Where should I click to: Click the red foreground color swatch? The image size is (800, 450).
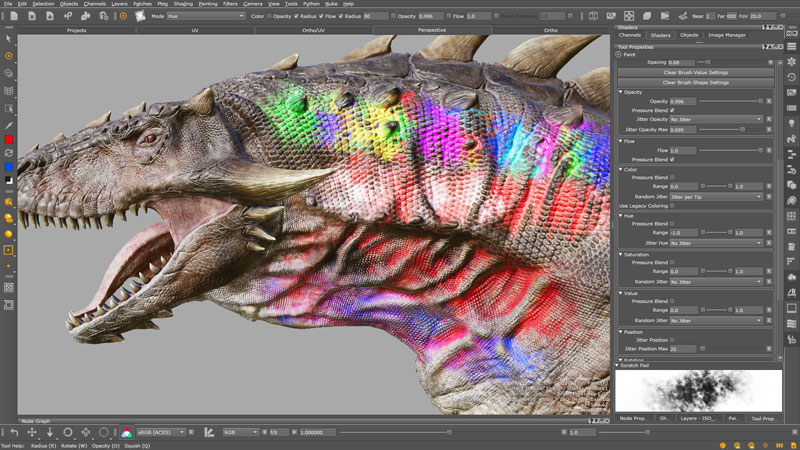pyautogui.click(x=9, y=140)
